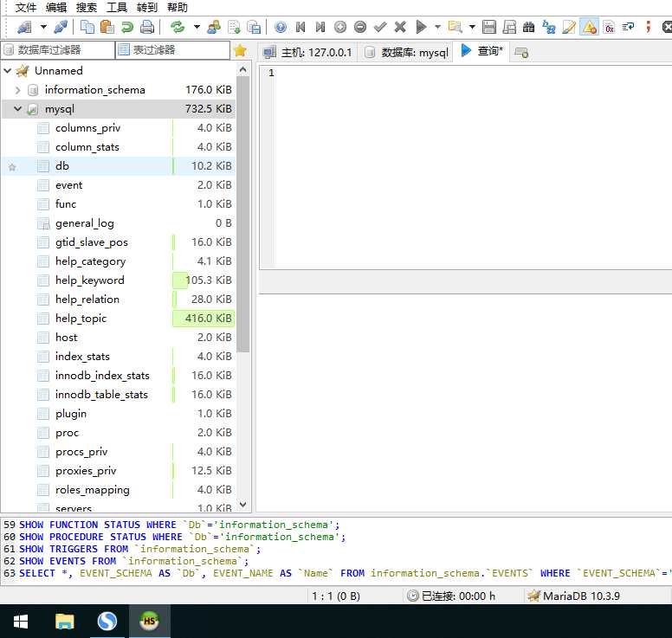The image size is (672, 638).
Task: Select the help_topic table
Action: (x=81, y=319)
